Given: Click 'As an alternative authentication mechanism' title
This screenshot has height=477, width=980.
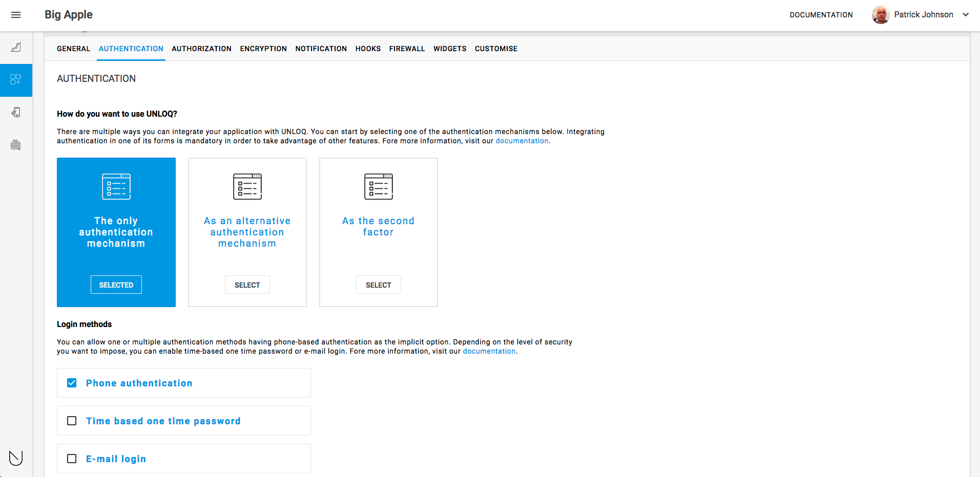Looking at the screenshot, I should pyautogui.click(x=247, y=232).
